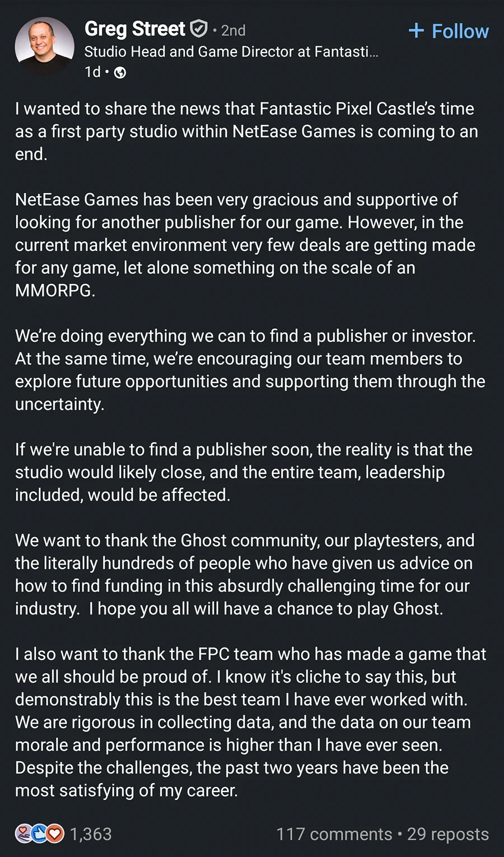504x857 pixels.
Task: Click the opening paragraph about NetEase Games
Action: 245,131
